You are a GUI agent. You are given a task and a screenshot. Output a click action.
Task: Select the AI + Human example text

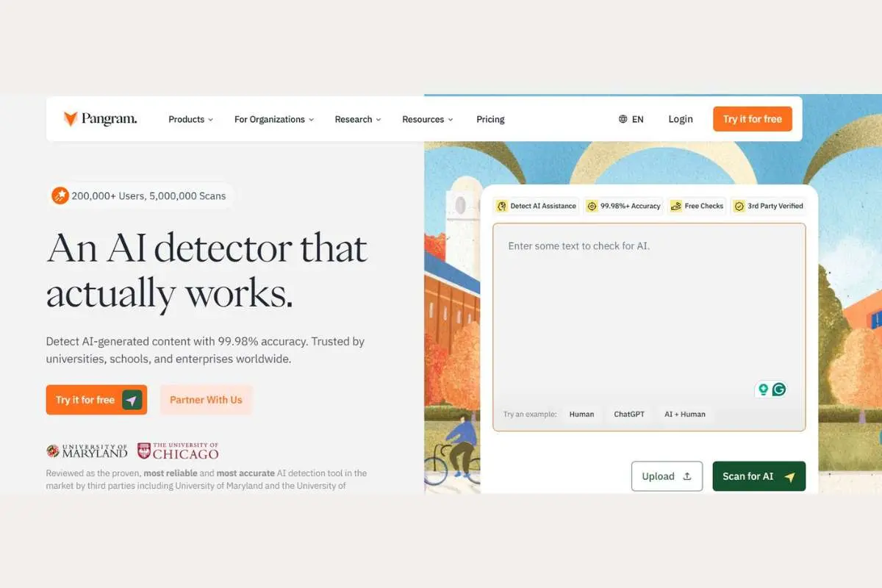click(x=684, y=414)
